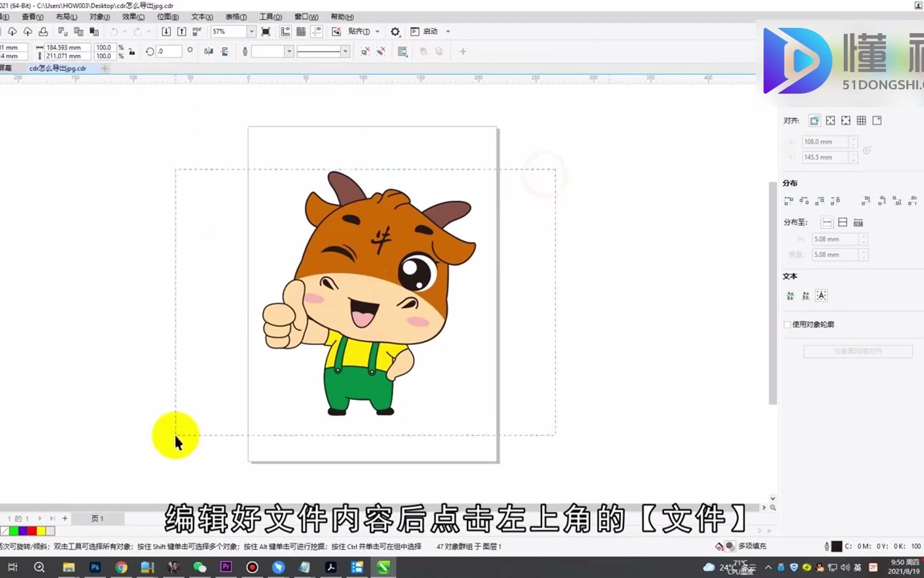Select align to specified point icon

pos(877,121)
